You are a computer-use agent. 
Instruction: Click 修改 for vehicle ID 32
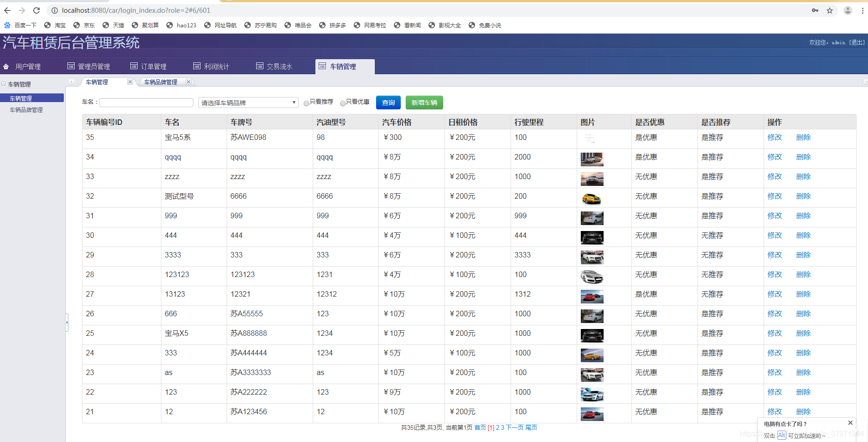(775, 196)
